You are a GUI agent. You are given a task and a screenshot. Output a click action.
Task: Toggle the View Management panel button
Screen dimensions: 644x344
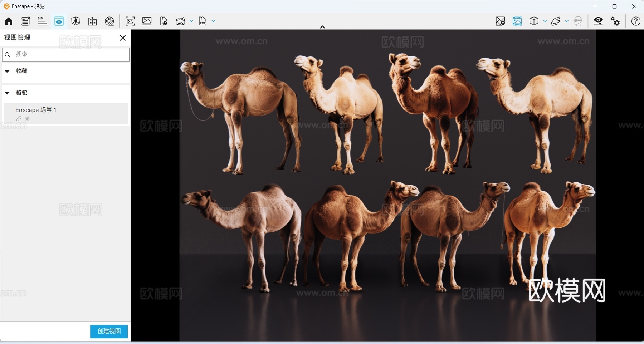(59, 21)
